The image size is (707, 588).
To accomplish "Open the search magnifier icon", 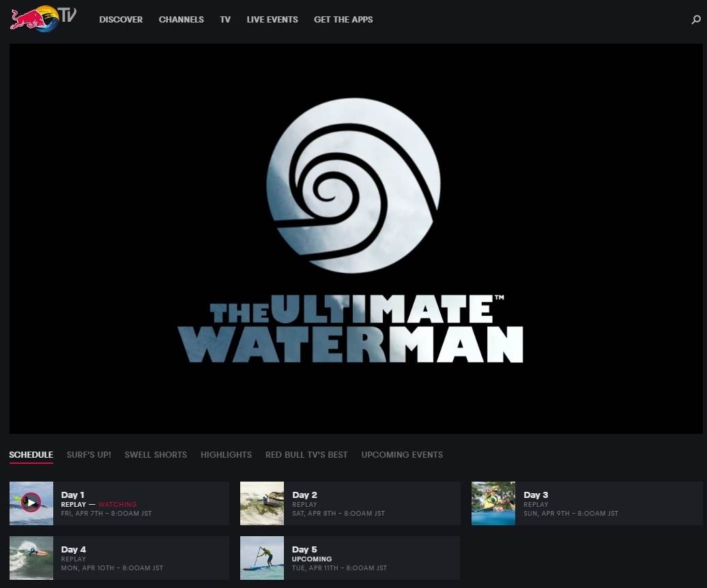I will [x=696, y=20].
